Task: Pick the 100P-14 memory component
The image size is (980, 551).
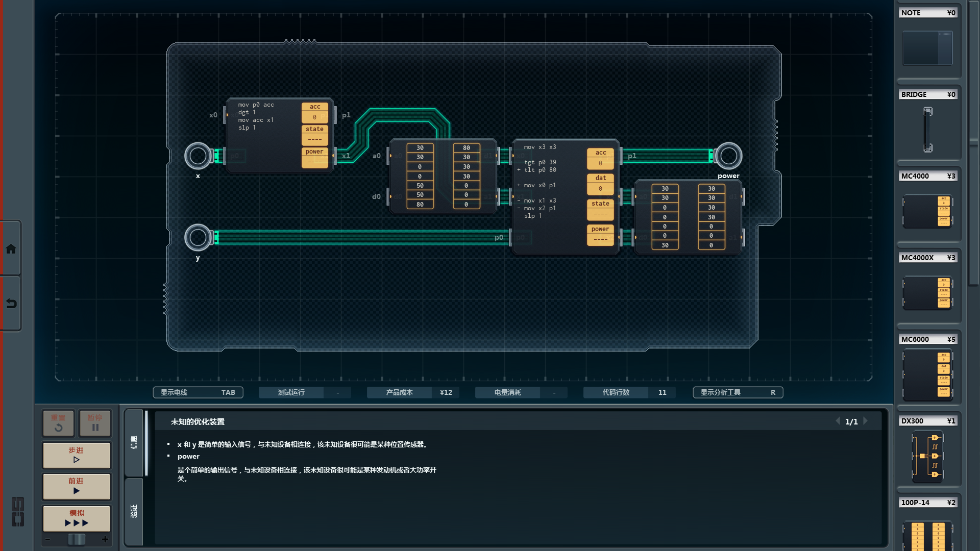Action: click(927, 535)
